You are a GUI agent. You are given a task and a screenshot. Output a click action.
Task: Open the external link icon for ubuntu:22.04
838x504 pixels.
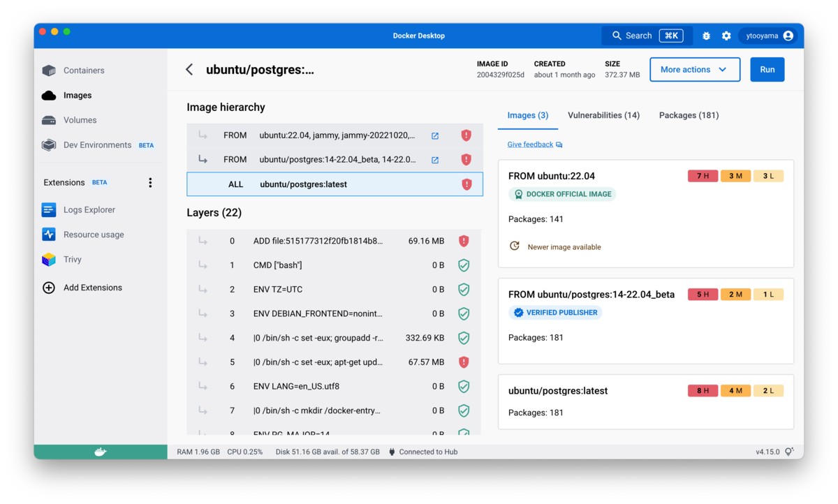pyautogui.click(x=435, y=135)
